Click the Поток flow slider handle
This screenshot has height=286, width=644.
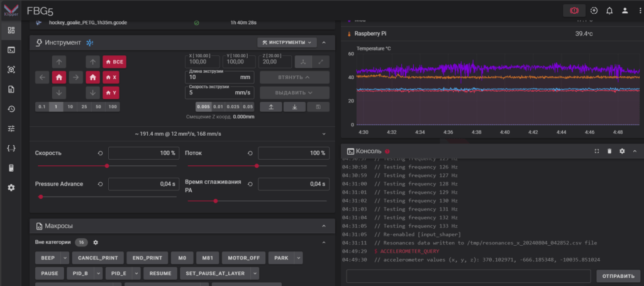[257, 166]
